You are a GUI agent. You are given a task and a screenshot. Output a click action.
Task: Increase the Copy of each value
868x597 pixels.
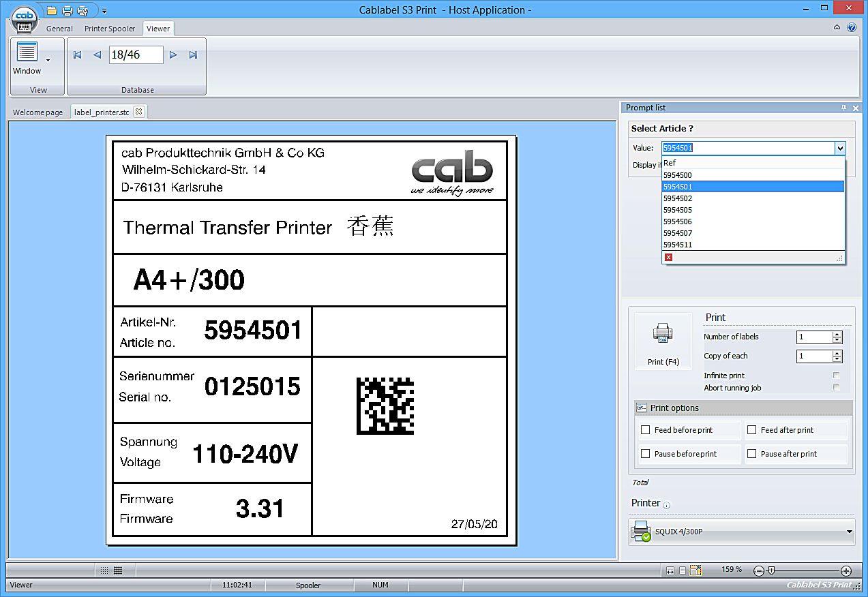(x=837, y=353)
